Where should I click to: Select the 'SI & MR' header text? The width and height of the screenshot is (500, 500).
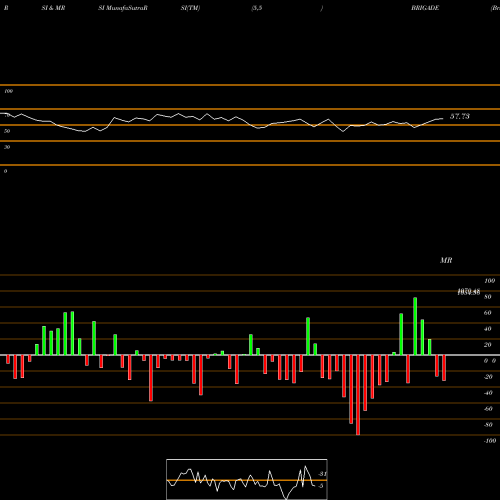(53, 8)
